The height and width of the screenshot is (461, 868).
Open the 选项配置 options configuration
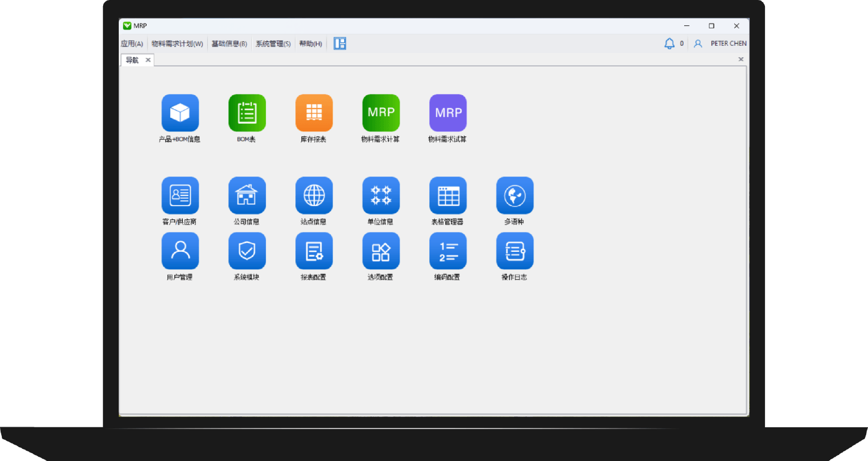(x=381, y=251)
